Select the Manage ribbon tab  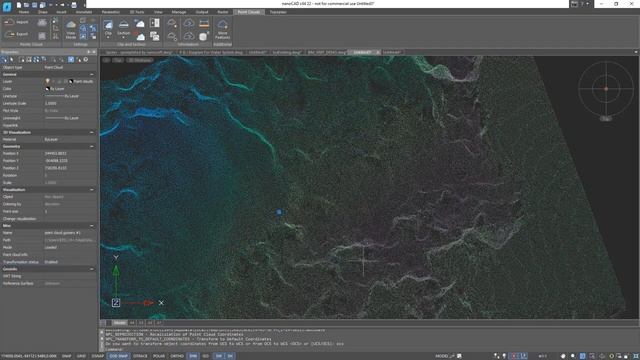coord(179,12)
